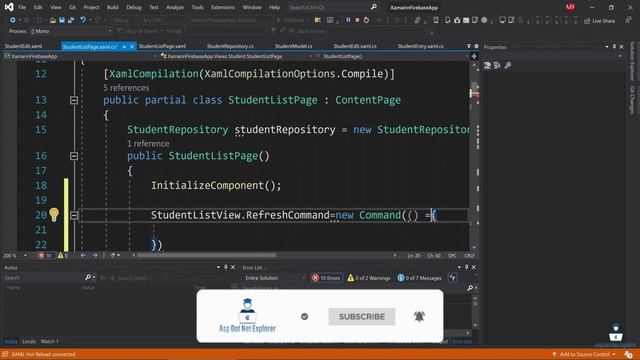Click the light bulb quick actions icon
Viewport: 640px width, 360px height.
[x=54, y=214]
